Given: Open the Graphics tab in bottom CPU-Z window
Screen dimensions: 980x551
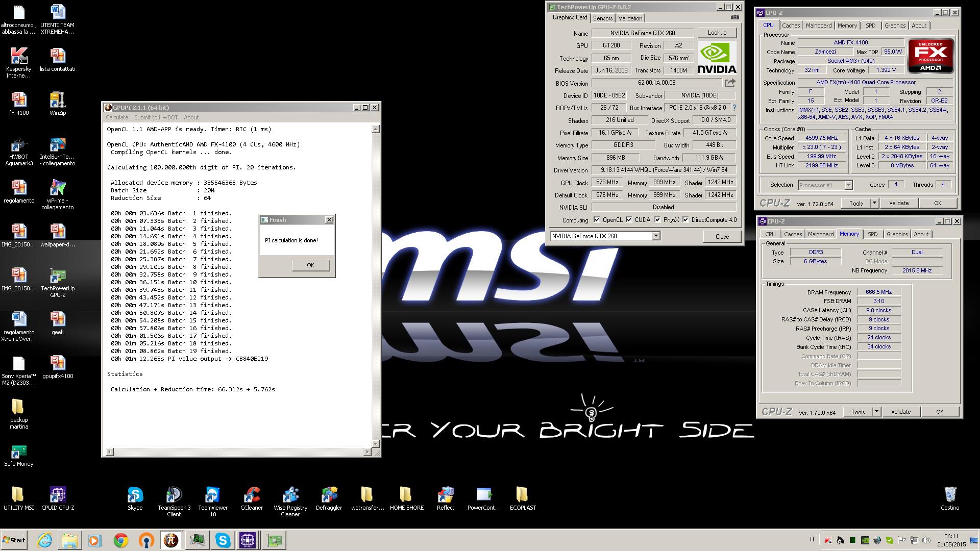Looking at the screenshot, I should tap(897, 234).
